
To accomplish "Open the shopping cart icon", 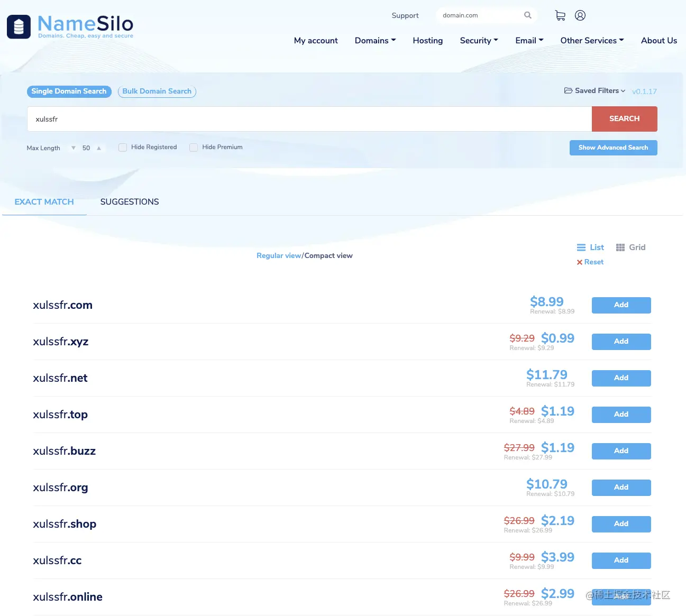I will [x=560, y=15].
